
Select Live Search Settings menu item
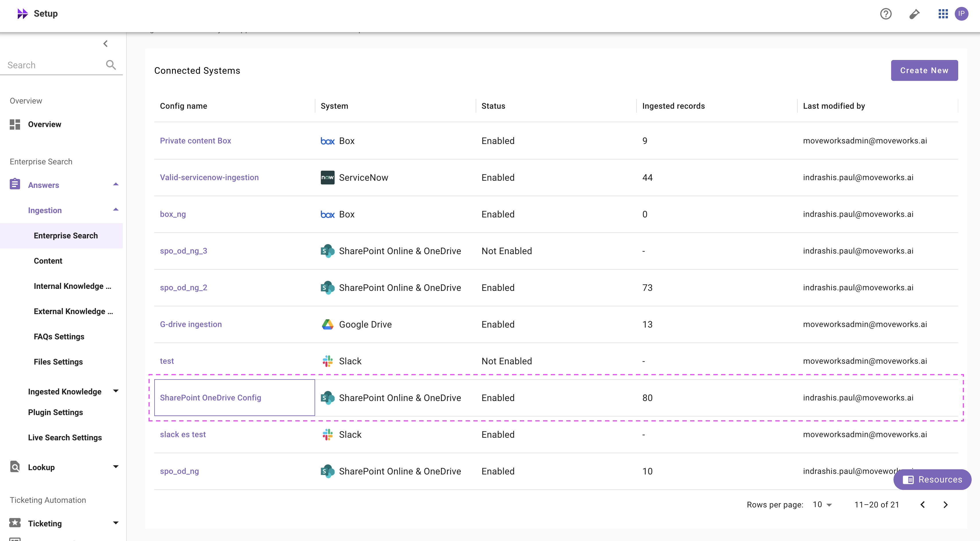point(65,437)
